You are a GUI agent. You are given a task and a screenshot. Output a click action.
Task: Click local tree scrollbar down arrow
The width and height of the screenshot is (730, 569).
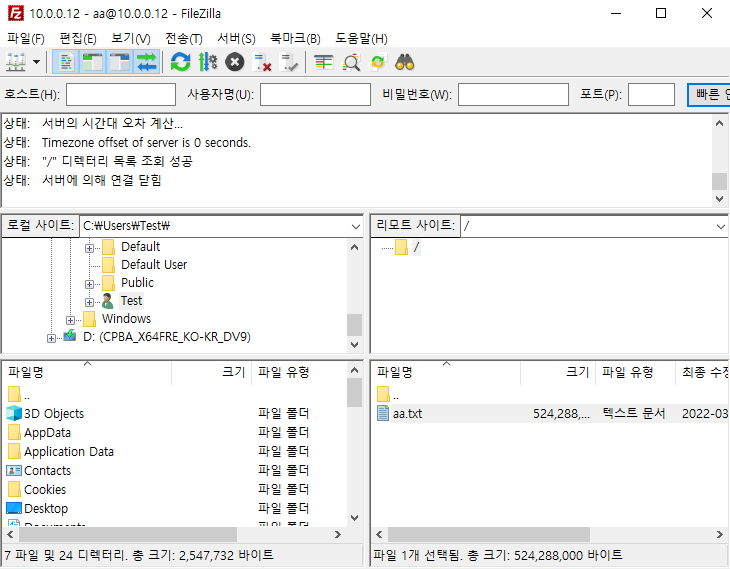[x=354, y=345]
